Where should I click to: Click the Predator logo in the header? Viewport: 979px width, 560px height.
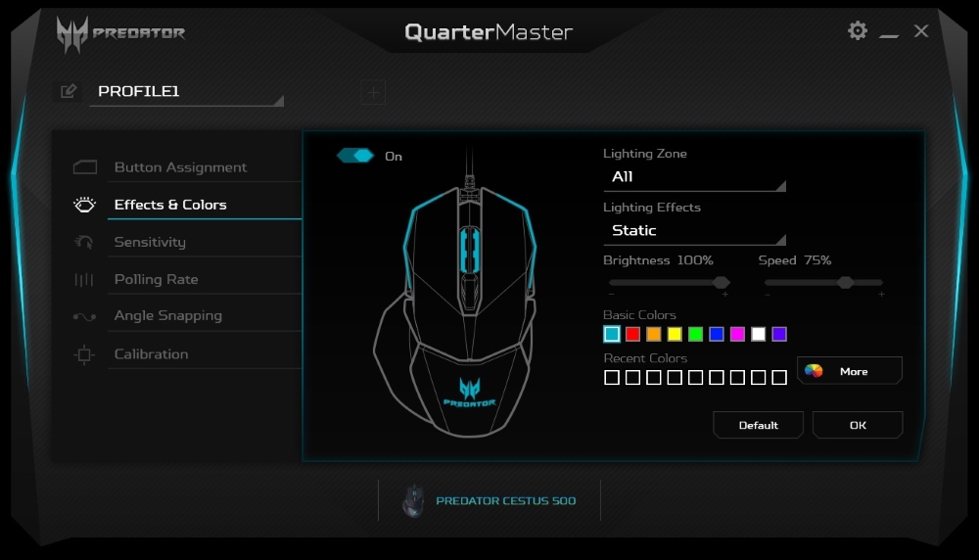pyautogui.click(x=120, y=33)
